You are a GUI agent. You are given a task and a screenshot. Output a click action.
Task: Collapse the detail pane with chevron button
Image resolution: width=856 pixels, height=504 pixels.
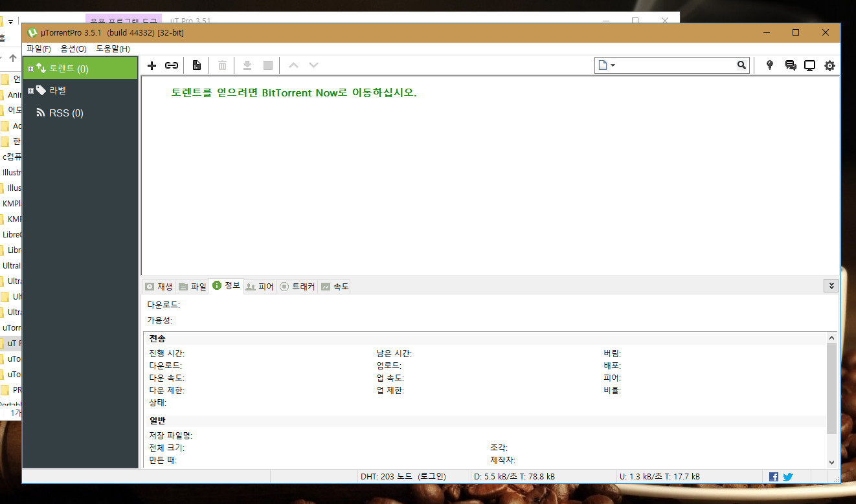(x=831, y=286)
